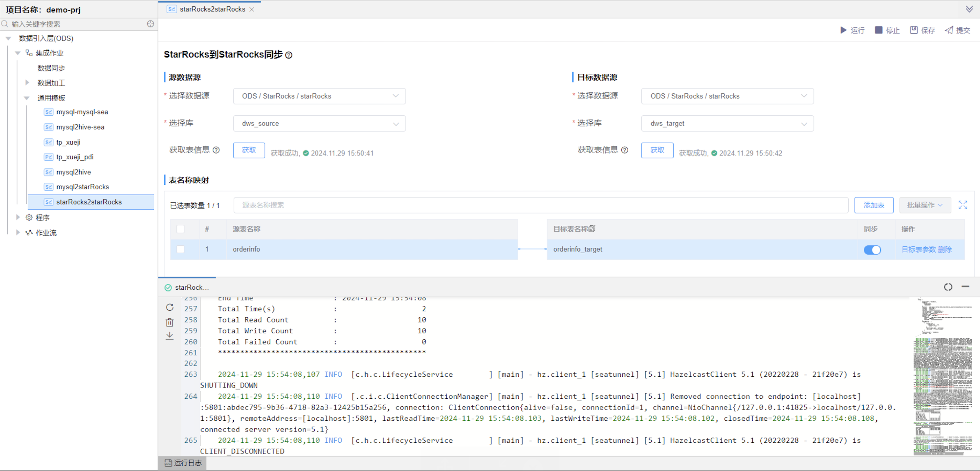Switch to the 运行日志 tab
This screenshot has width=980, height=471.
[183, 463]
